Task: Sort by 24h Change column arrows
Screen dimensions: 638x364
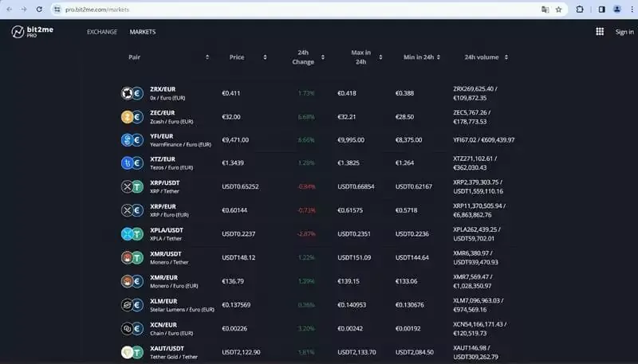Action: (x=323, y=57)
